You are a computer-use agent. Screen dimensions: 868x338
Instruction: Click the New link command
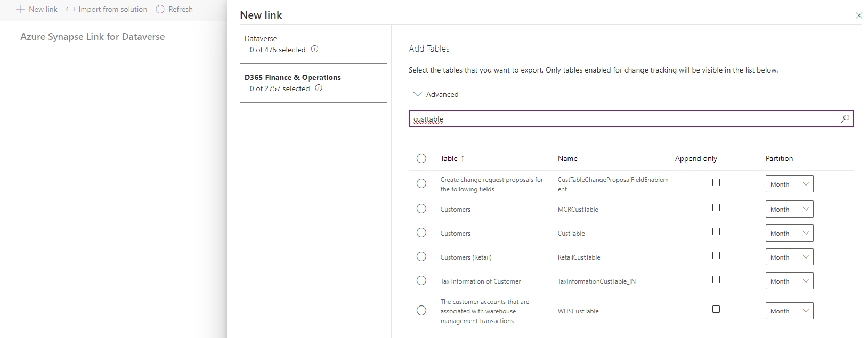click(x=37, y=9)
